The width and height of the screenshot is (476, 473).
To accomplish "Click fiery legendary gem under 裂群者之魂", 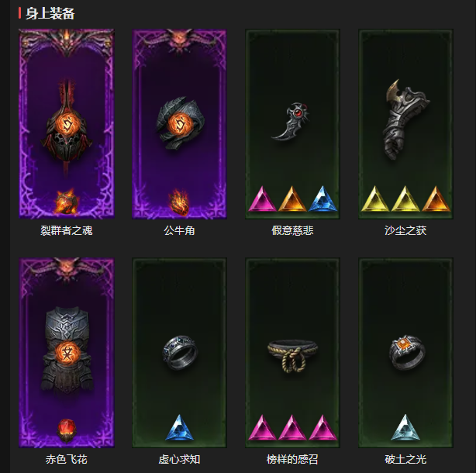I will [x=66, y=202].
